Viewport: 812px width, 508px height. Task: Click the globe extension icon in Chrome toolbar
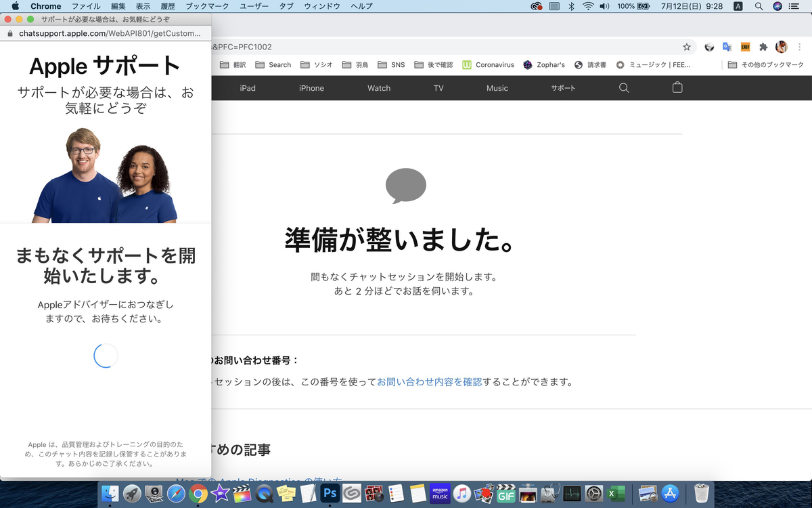point(709,47)
